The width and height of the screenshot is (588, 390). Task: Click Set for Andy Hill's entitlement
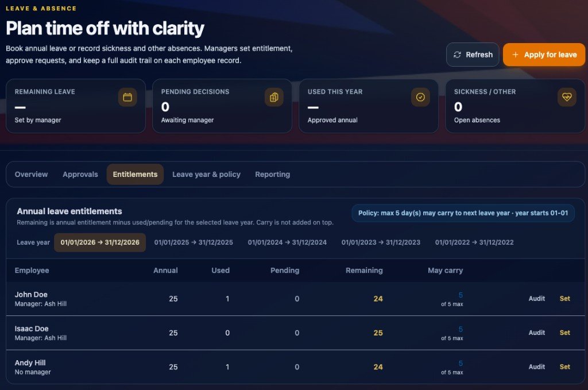pos(565,367)
